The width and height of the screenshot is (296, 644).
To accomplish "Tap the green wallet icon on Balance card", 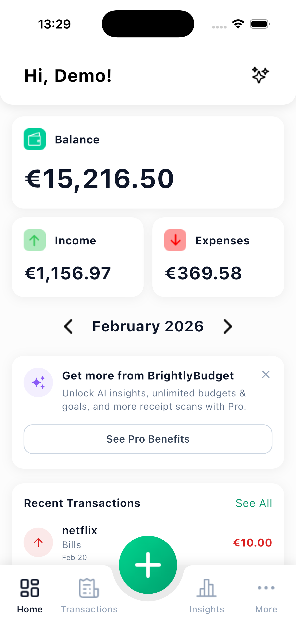I will (34, 140).
